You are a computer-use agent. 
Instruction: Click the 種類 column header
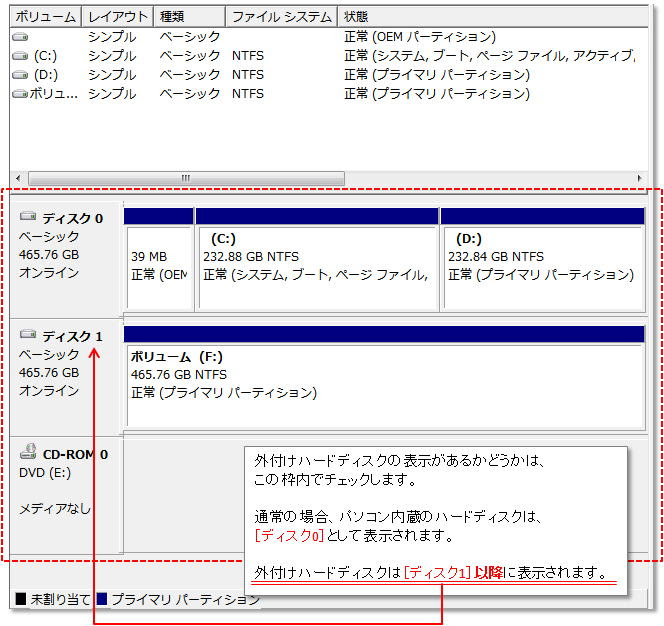coord(189,17)
